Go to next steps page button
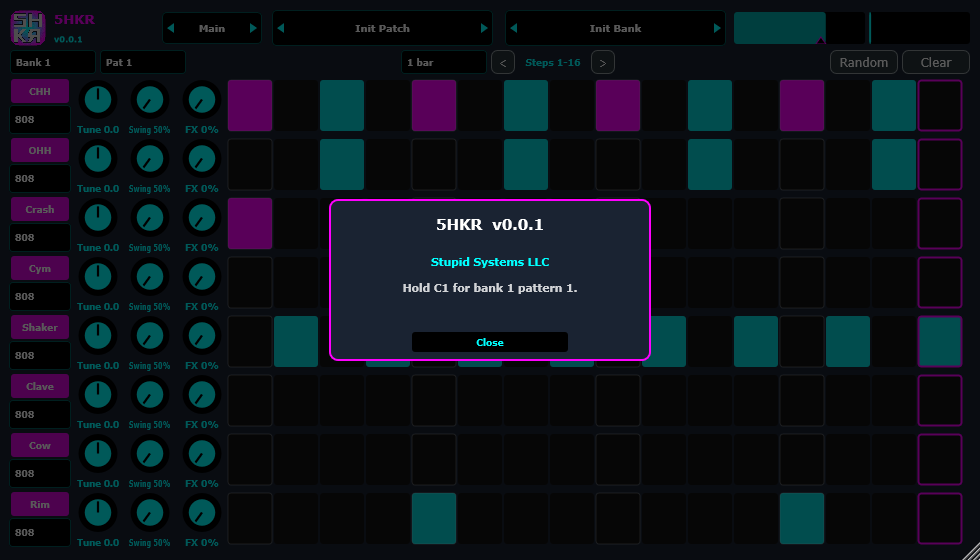Image resolution: width=980 pixels, height=560 pixels. click(x=602, y=62)
